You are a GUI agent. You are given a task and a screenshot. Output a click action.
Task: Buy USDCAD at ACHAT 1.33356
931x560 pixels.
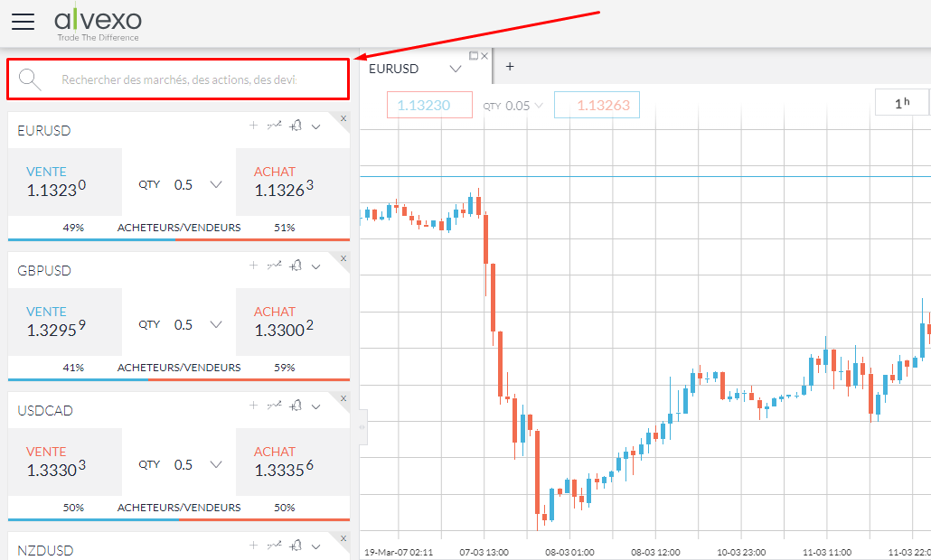click(x=293, y=462)
